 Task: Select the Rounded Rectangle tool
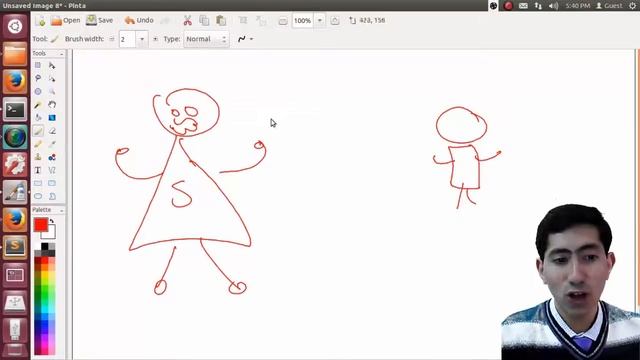coord(52,183)
